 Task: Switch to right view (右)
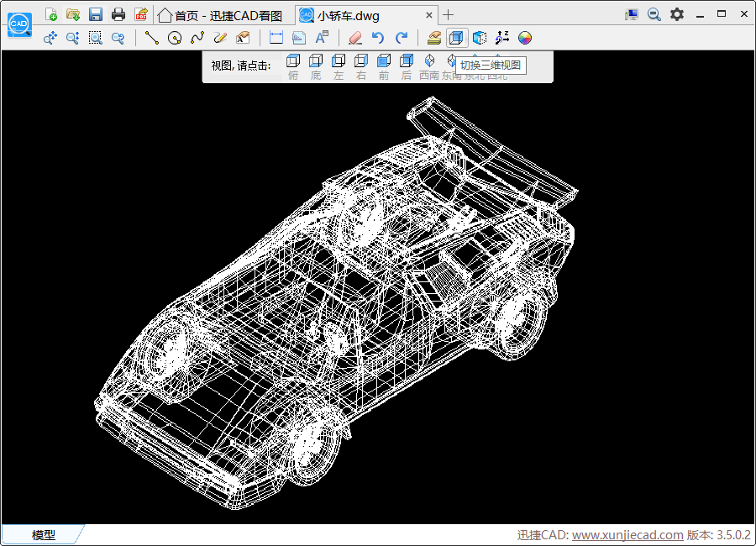coord(361,66)
